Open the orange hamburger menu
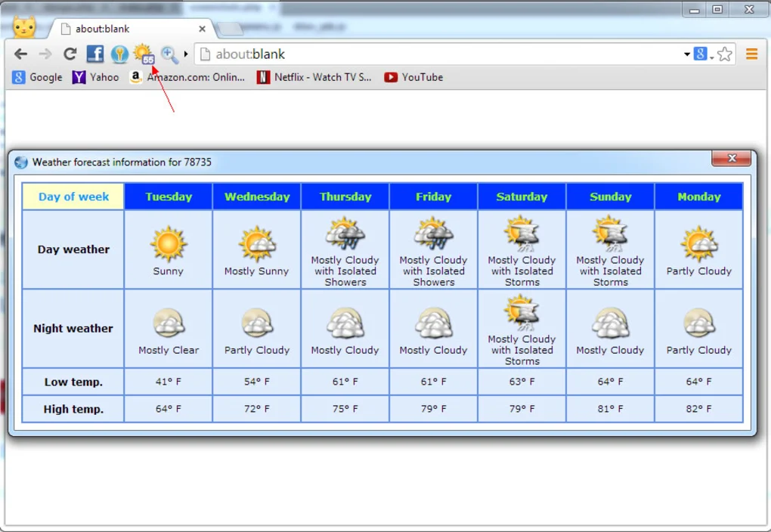Image resolution: width=771 pixels, height=532 pixels. click(x=751, y=54)
